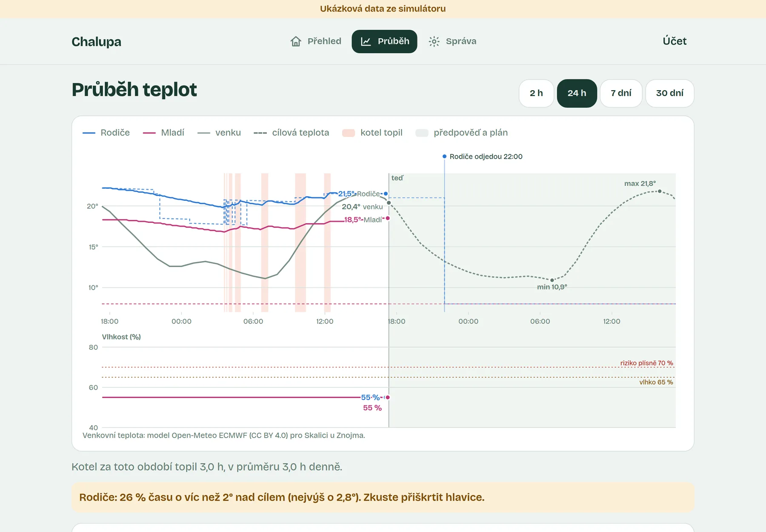The image size is (766, 532).
Task: Click the min 10,9° forecast point
Action: point(552,280)
